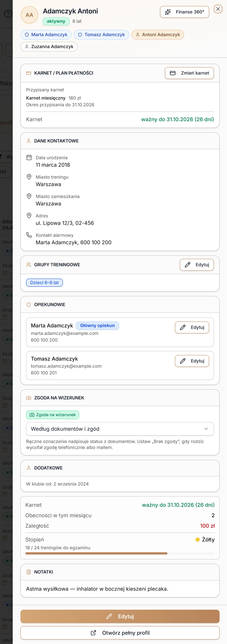Click the yellow Żółty belt color dot
227x644 pixels.
pos(198,540)
